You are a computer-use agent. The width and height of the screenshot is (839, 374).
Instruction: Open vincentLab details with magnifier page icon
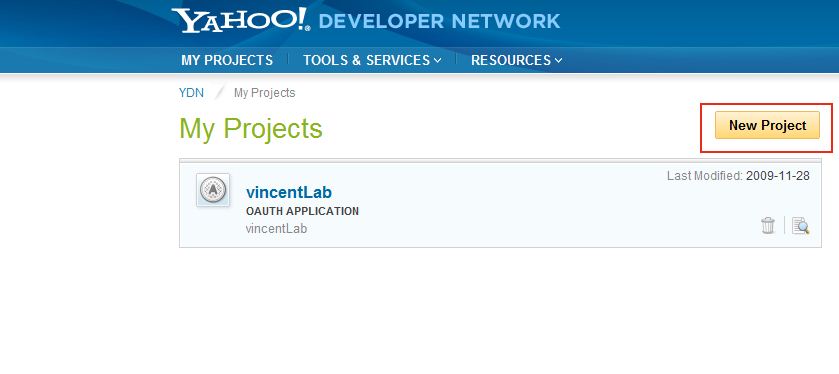tap(800, 225)
